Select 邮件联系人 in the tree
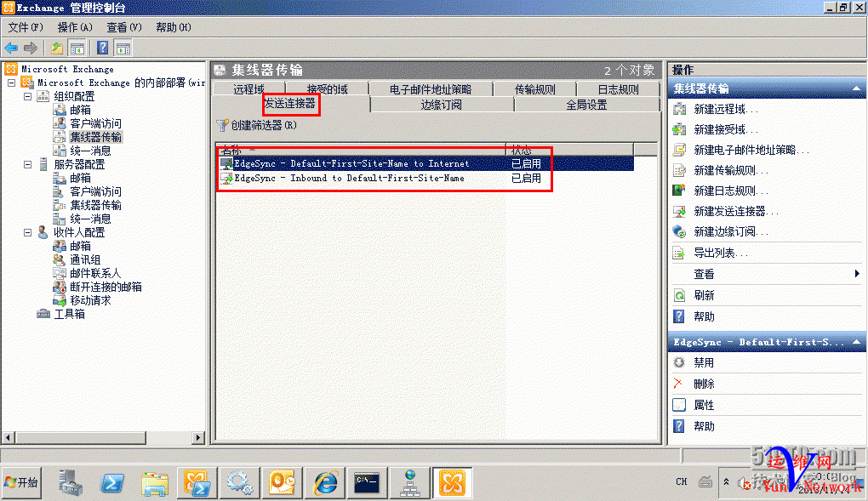 tap(95, 274)
